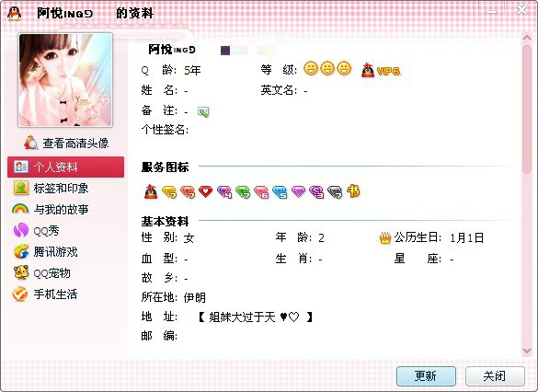The image size is (538, 392).
Task: Click the golden 书 book service icon
Action: click(x=353, y=191)
